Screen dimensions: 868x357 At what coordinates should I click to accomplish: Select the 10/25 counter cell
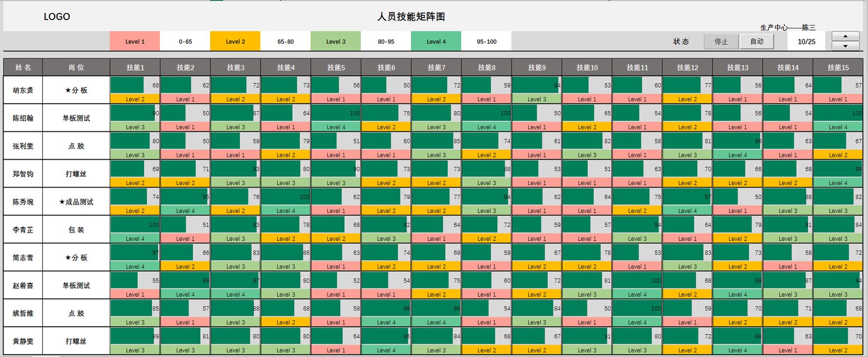[806, 42]
